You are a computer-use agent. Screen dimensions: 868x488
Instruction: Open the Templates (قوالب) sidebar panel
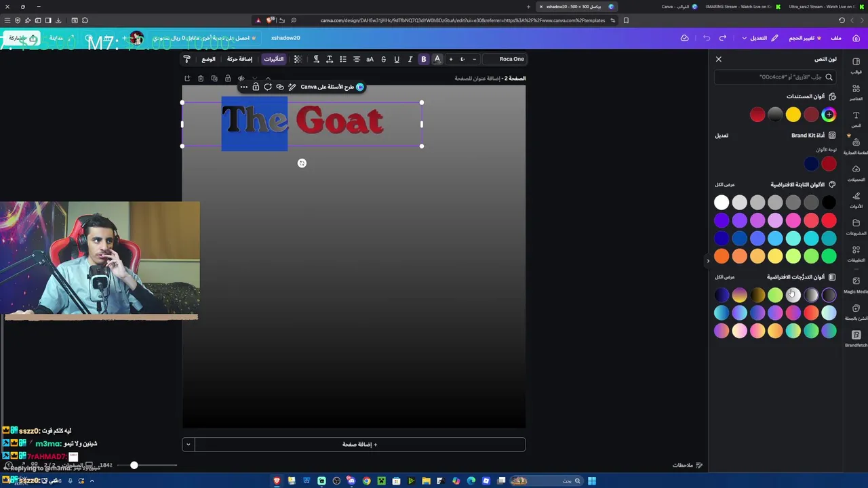[856, 65]
